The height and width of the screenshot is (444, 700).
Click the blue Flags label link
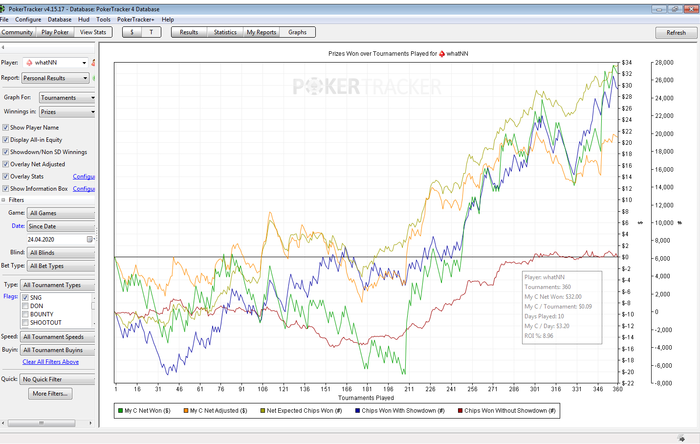click(10, 296)
